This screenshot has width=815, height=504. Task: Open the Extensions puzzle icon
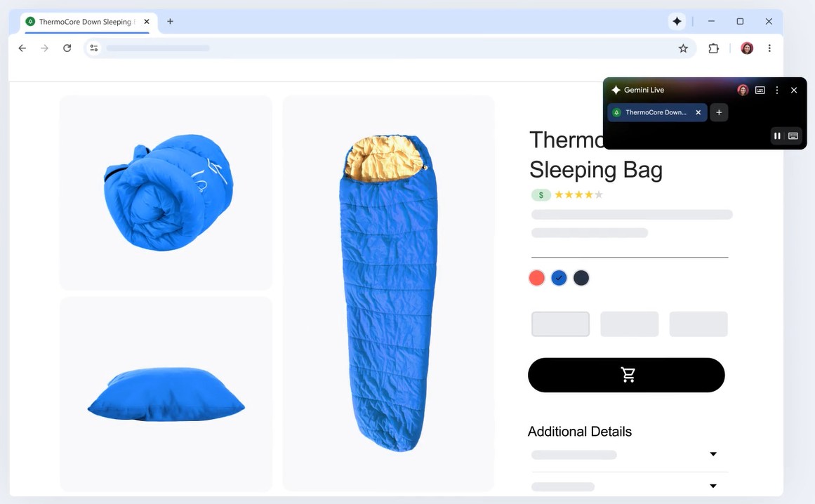pos(714,48)
